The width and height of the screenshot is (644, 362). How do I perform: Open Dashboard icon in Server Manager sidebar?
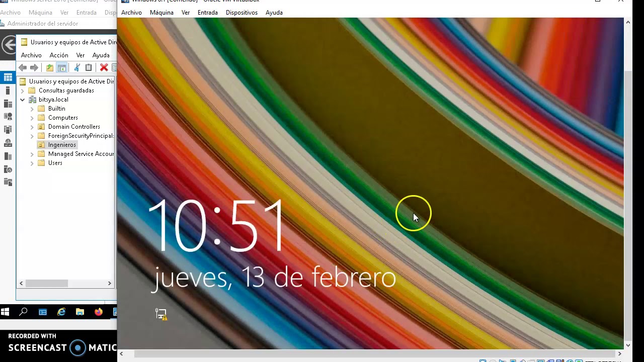pyautogui.click(x=8, y=77)
